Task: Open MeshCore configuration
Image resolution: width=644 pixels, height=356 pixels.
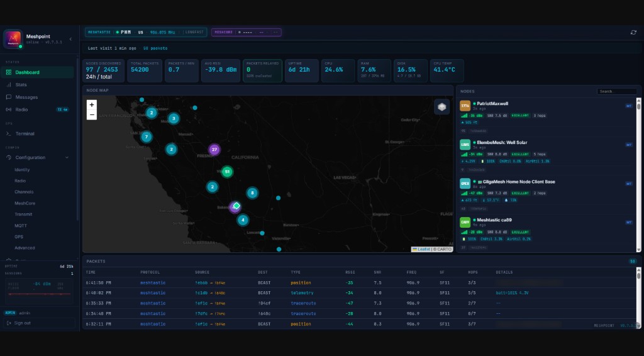Action: coord(25,203)
